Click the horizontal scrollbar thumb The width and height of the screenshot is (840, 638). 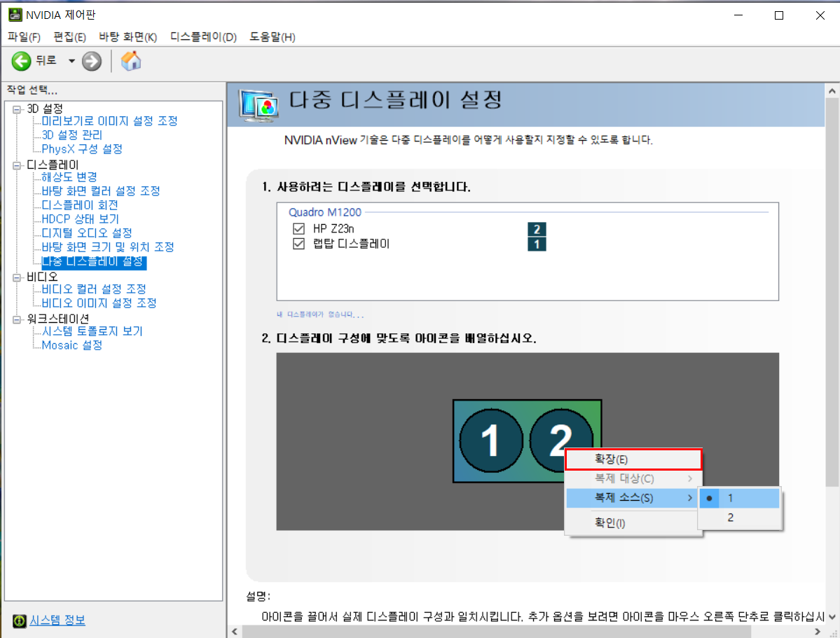pyautogui.click(x=495, y=632)
